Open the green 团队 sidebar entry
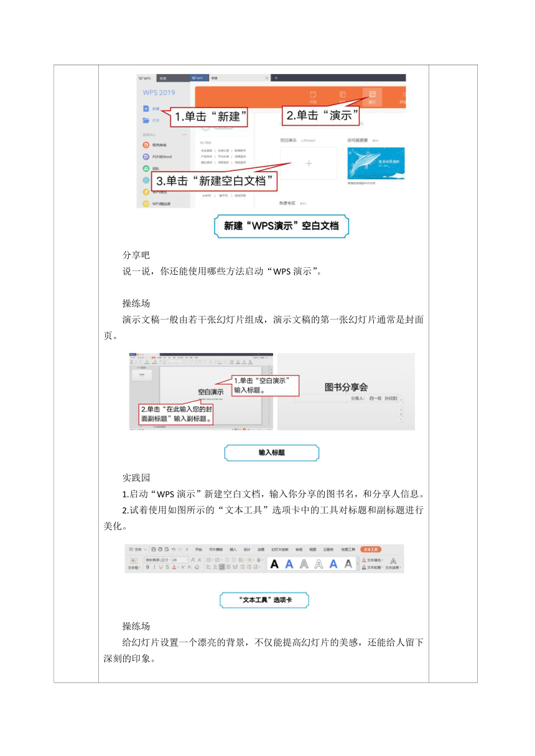Image resolution: width=535 pixels, height=756 pixels. [151, 168]
